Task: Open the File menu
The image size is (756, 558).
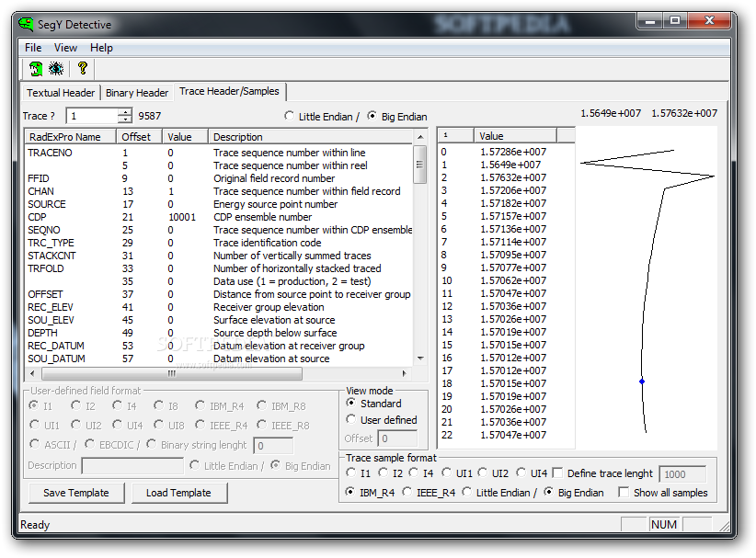Action: coord(33,48)
